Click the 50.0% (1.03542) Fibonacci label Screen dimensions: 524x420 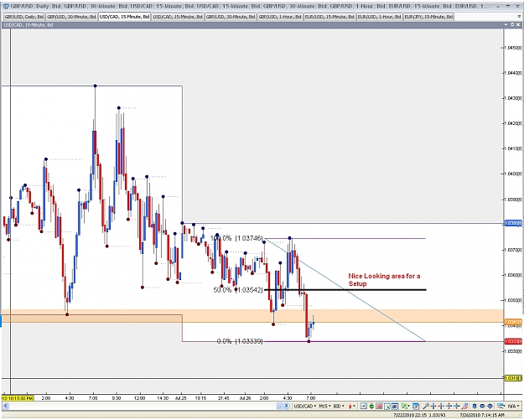click(x=238, y=290)
